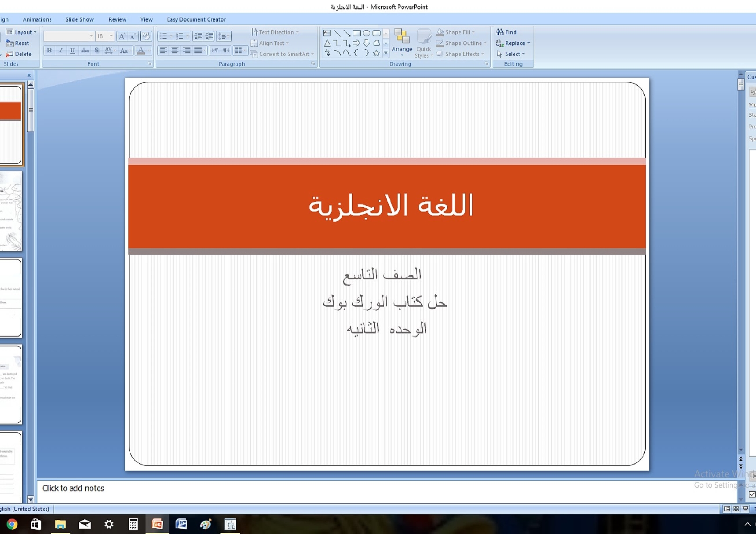Viewport: 756px width, 534px height.
Task: Open the Slide Show ribbon tab
Action: (x=79, y=19)
